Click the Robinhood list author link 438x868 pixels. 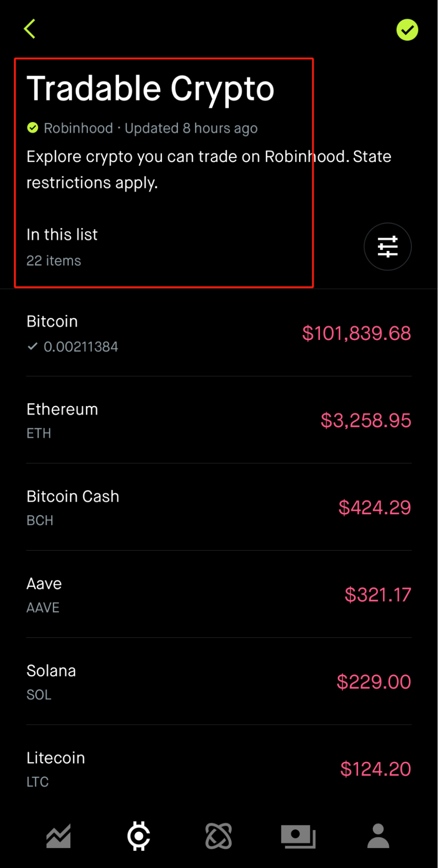tap(78, 128)
